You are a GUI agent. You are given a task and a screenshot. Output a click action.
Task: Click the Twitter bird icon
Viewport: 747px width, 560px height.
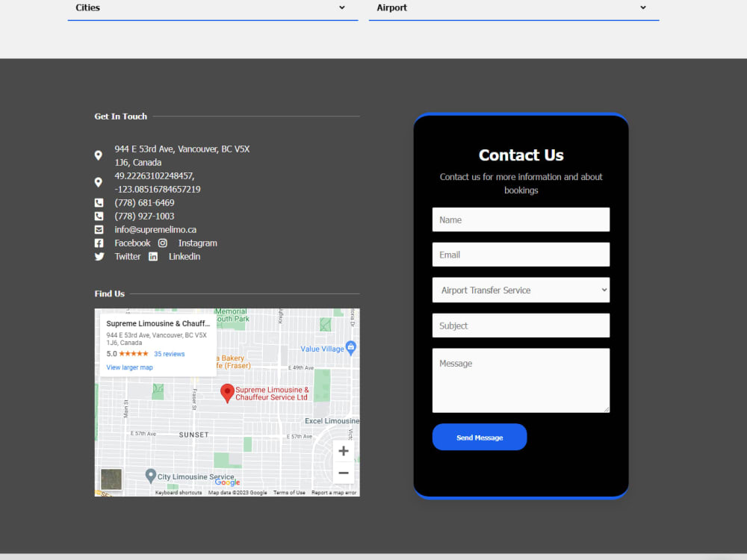(x=99, y=257)
